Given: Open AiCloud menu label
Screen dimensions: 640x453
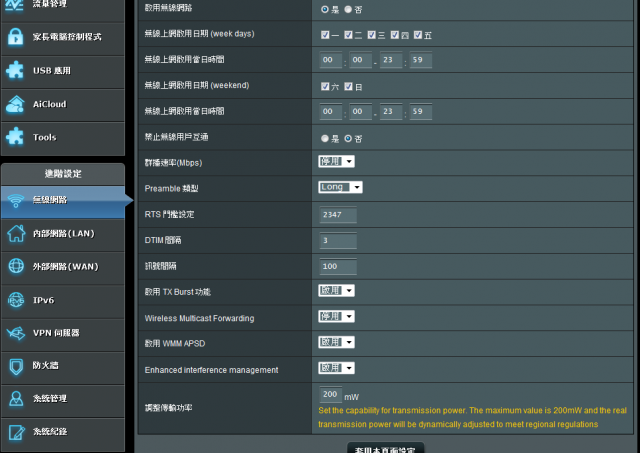Looking at the screenshot, I should [x=49, y=104].
